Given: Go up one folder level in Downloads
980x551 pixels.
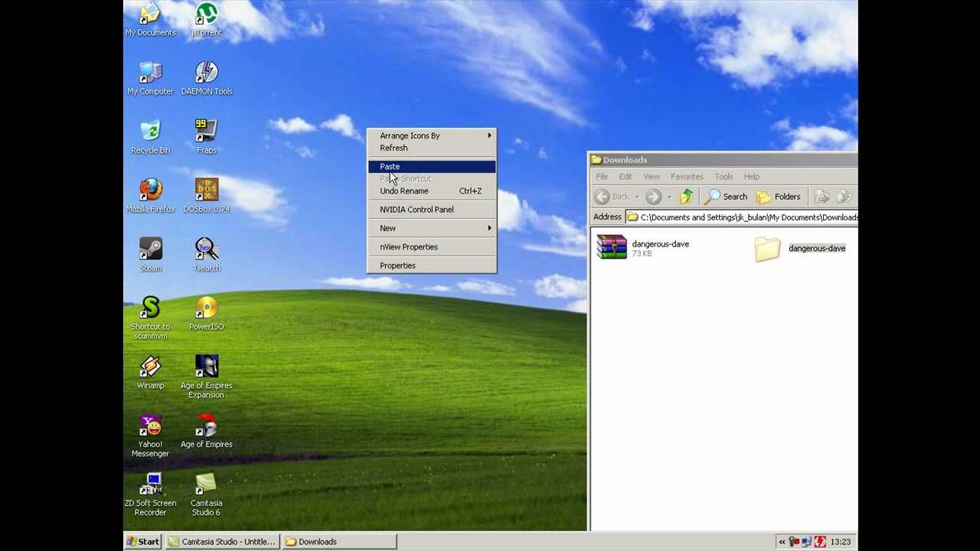Looking at the screenshot, I should click(687, 197).
